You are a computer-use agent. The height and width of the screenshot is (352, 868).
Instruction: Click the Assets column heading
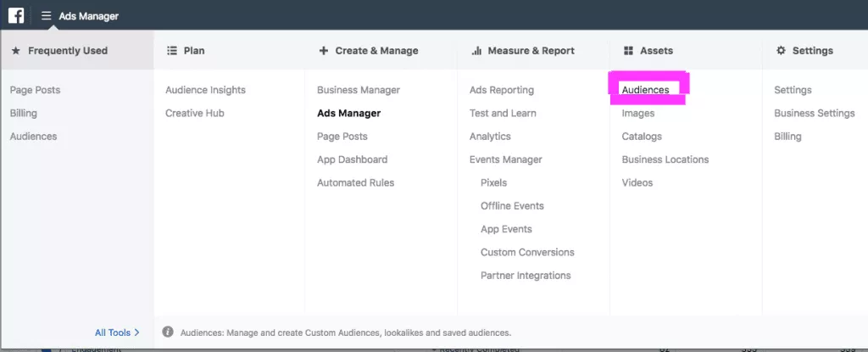657,50
